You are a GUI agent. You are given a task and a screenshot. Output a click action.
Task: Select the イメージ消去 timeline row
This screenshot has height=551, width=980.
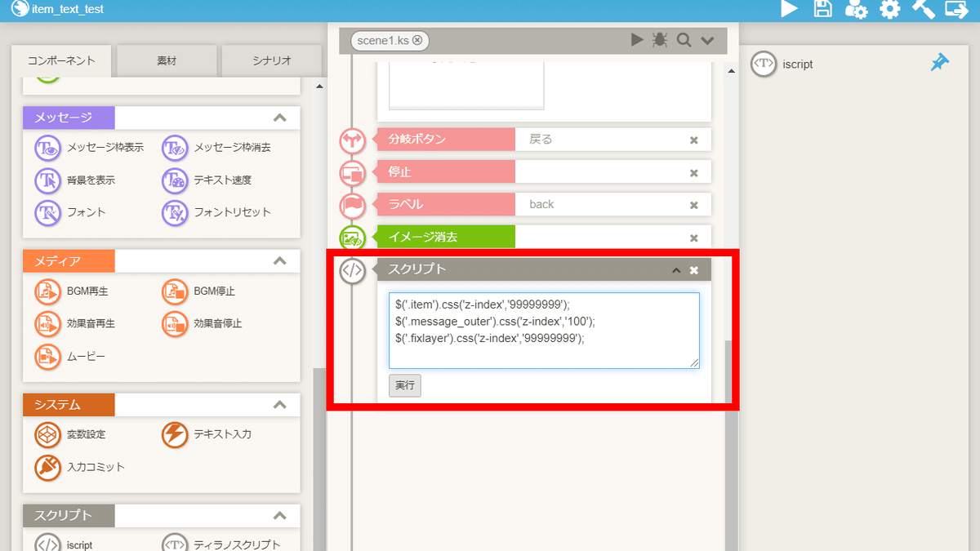[x=544, y=238]
